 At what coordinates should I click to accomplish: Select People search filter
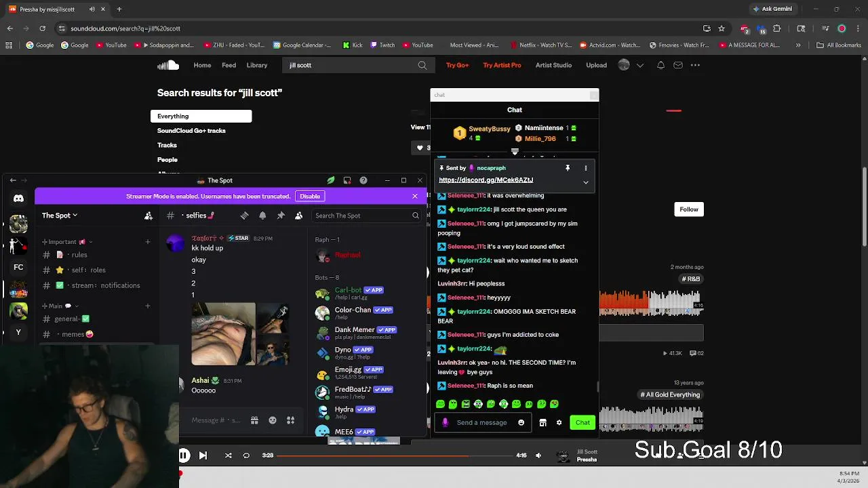pos(167,160)
